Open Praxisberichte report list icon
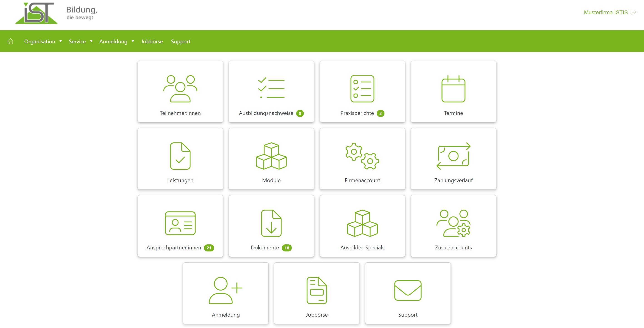Image resolution: width=644 pixels, height=328 pixels. point(362,89)
